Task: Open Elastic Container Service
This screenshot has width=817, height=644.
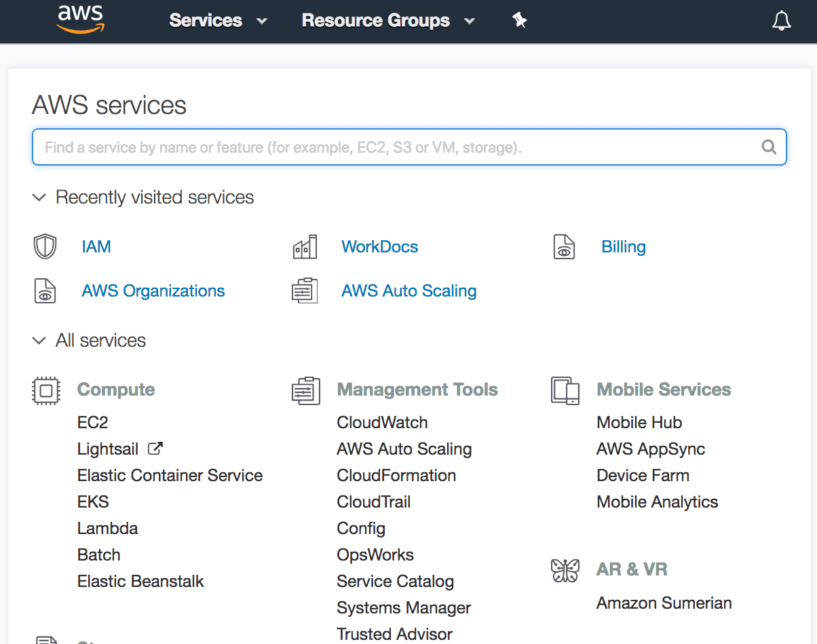Action: (170, 476)
